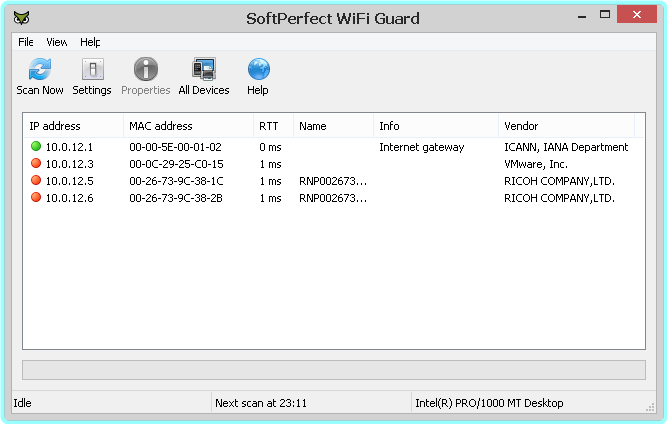This screenshot has height=424, width=667.
Task: Click the RTT column header
Action: (272, 126)
